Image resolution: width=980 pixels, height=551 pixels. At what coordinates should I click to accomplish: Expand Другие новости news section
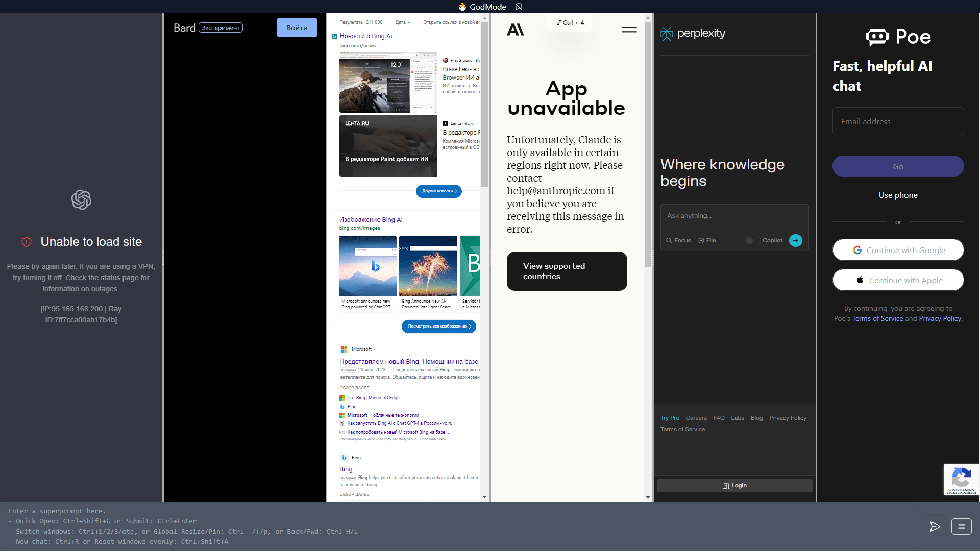coord(438,191)
